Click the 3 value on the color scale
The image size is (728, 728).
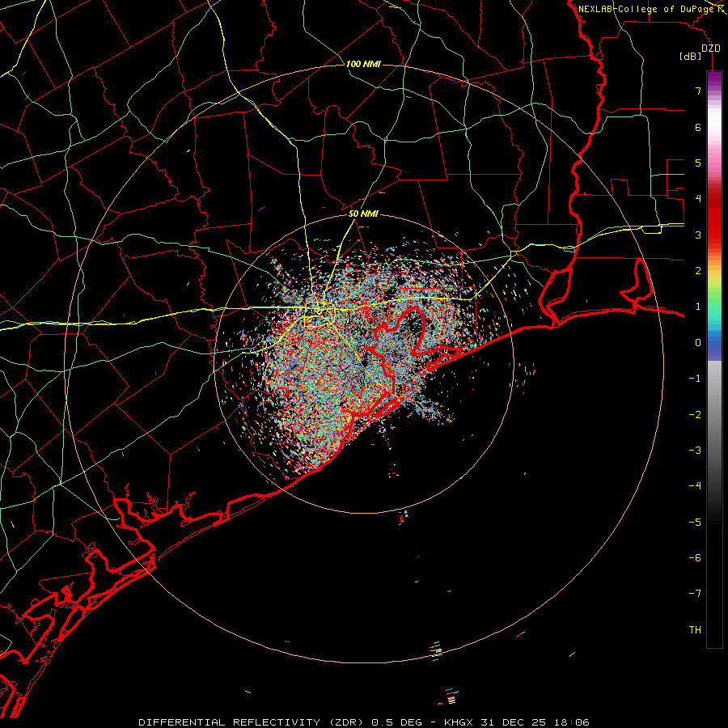coord(698,235)
